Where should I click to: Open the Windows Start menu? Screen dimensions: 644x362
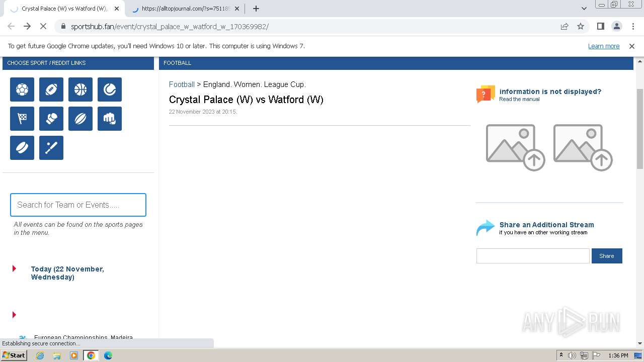(x=14, y=355)
